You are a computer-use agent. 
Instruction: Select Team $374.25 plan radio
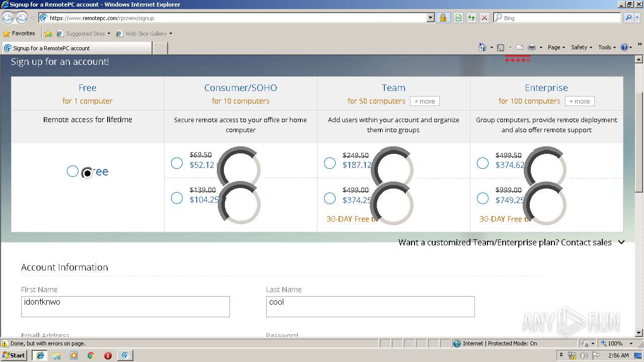[330, 198]
